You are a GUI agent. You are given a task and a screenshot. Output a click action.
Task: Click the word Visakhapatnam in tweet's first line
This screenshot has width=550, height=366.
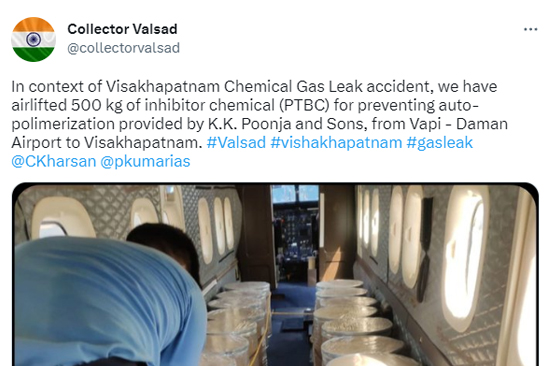(x=163, y=86)
